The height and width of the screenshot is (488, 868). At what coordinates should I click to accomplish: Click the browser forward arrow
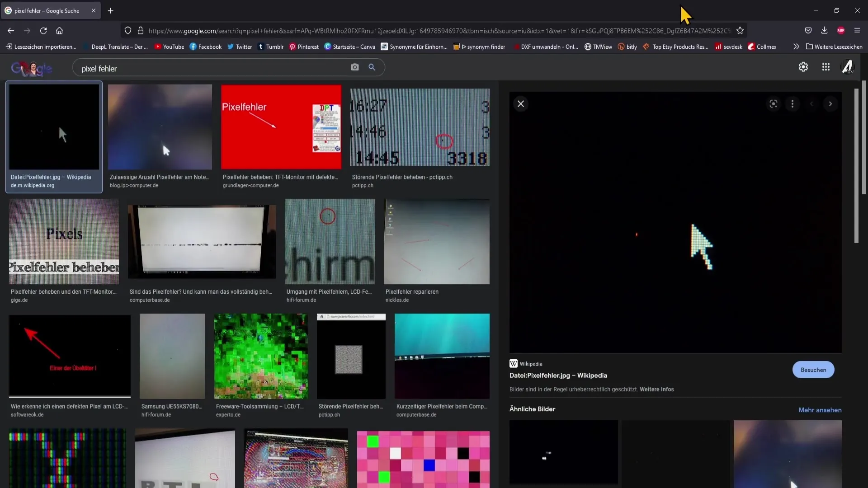pyautogui.click(x=27, y=31)
